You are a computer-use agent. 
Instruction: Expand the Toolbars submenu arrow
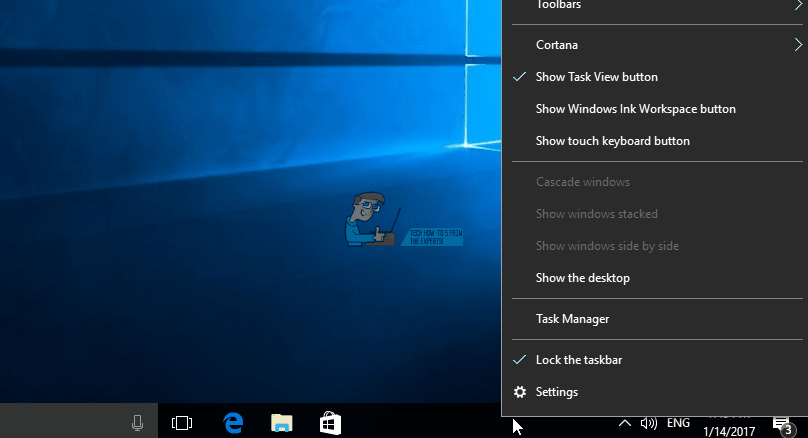tap(797, 6)
